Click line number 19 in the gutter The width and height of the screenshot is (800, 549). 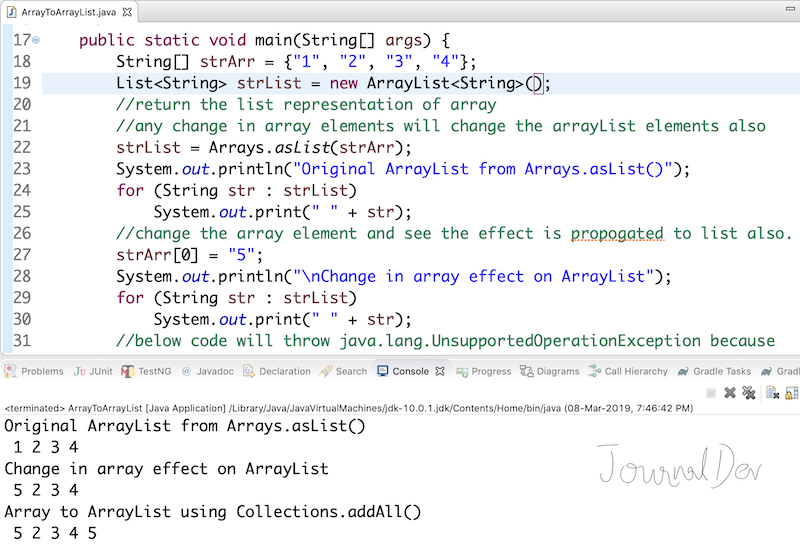click(x=22, y=83)
